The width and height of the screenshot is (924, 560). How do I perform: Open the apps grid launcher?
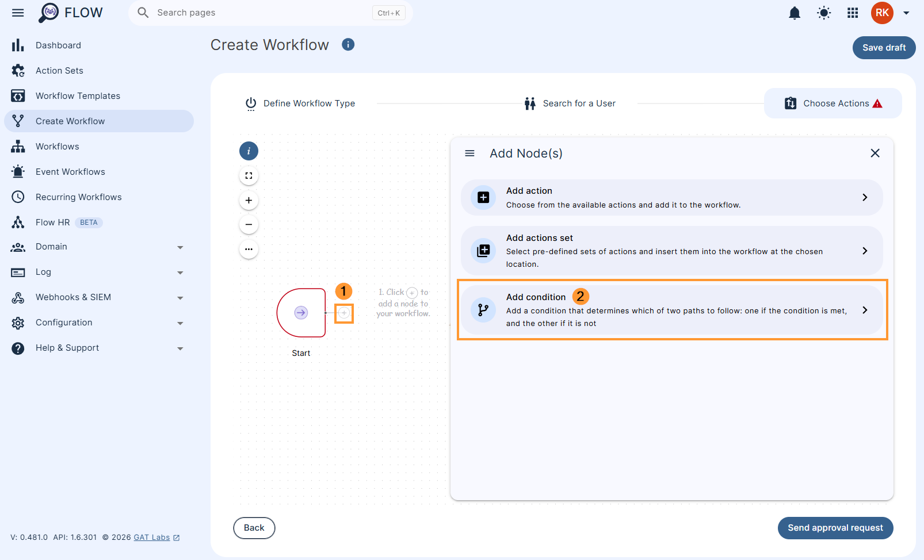(853, 13)
